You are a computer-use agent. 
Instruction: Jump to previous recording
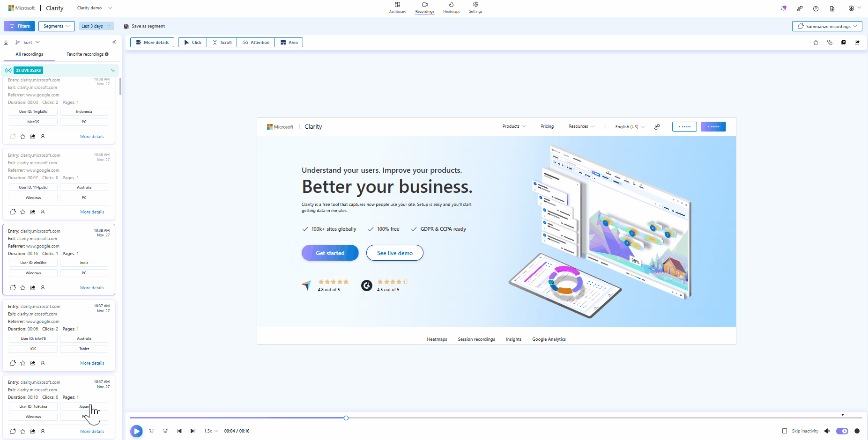coord(179,431)
